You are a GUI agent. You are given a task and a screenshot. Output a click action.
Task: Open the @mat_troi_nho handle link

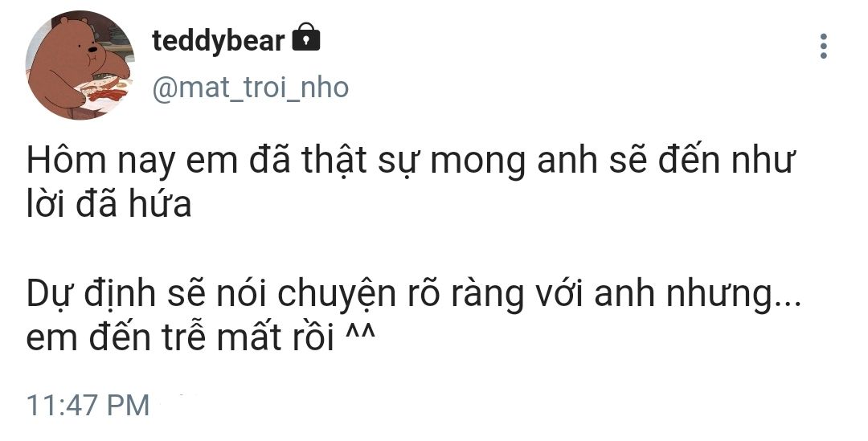point(250,88)
